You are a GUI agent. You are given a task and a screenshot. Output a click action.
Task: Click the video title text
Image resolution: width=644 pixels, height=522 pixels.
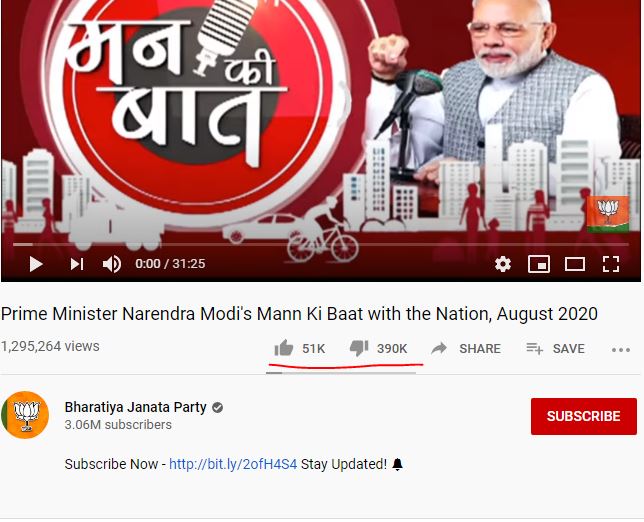tap(299, 314)
